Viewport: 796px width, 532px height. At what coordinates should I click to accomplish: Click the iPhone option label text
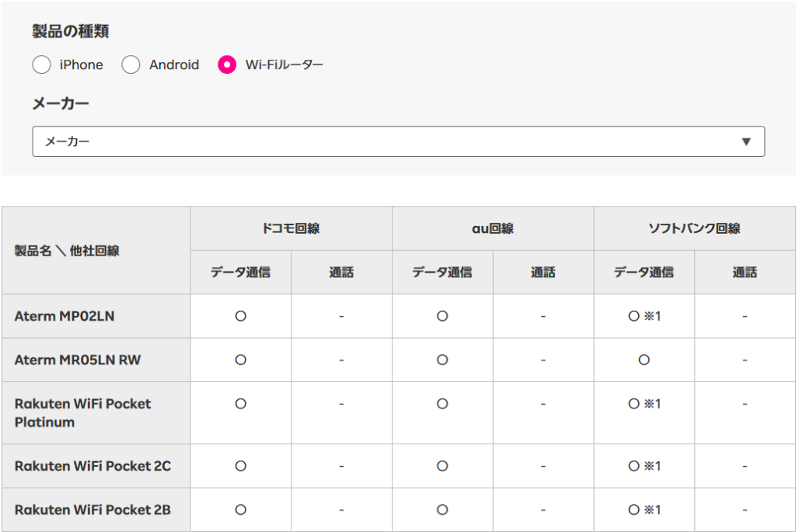click(x=81, y=65)
